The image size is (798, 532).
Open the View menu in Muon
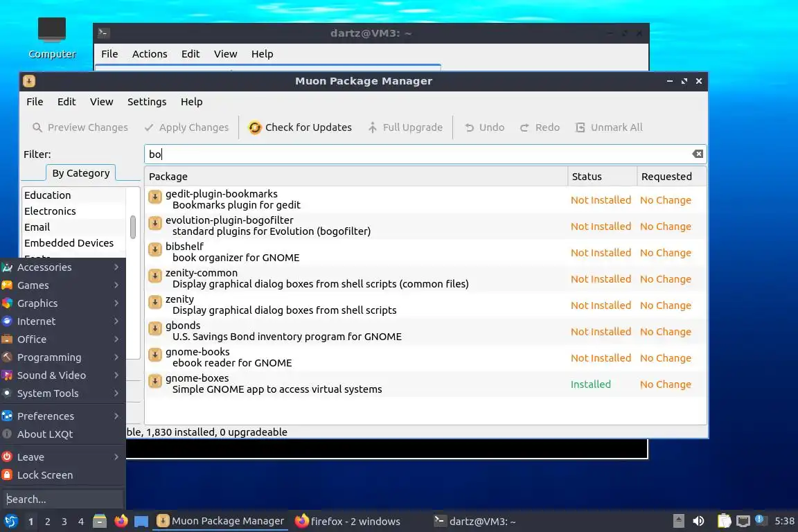[x=101, y=102]
